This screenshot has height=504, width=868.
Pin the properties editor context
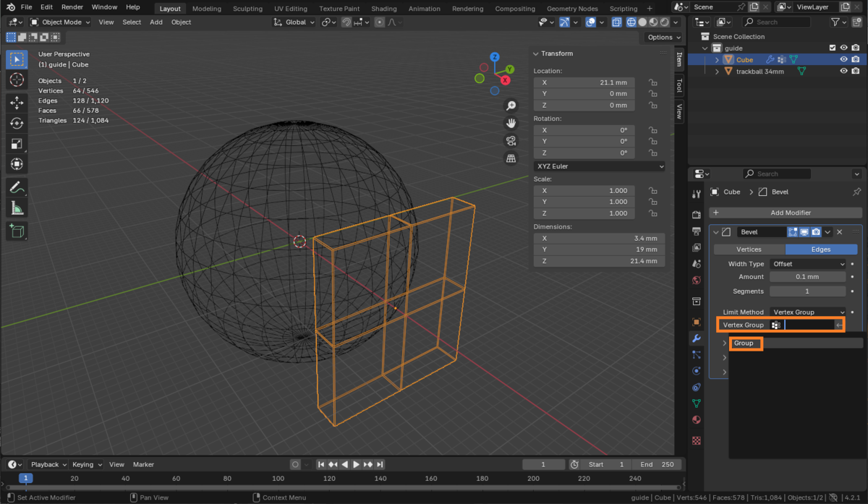click(x=857, y=192)
